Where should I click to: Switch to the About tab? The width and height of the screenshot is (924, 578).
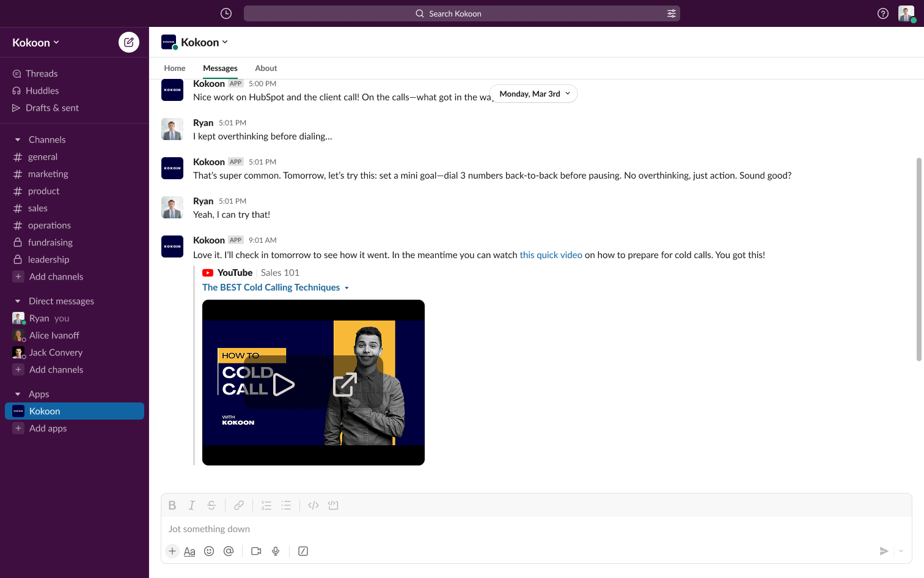point(266,68)
